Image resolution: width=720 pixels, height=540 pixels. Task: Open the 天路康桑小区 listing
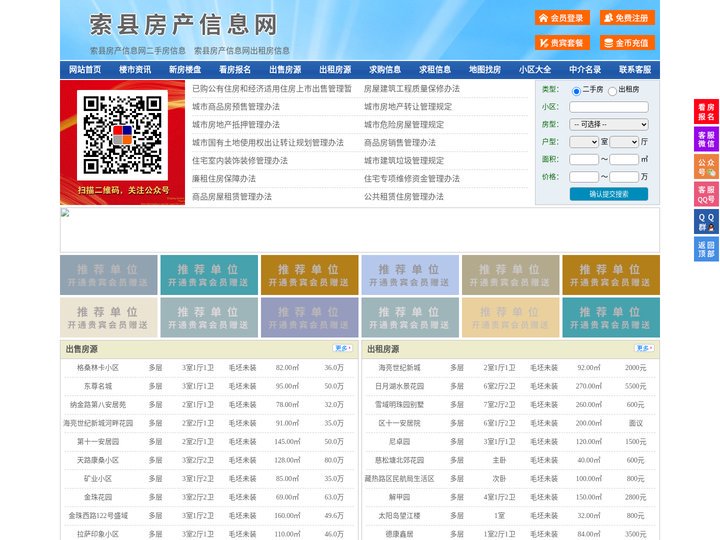(98, 460)
